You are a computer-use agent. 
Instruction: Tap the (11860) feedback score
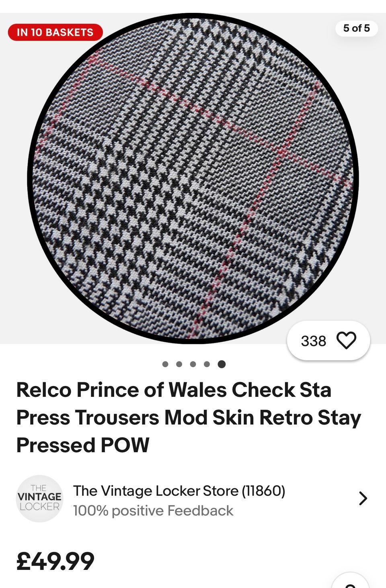click(263, 491)
